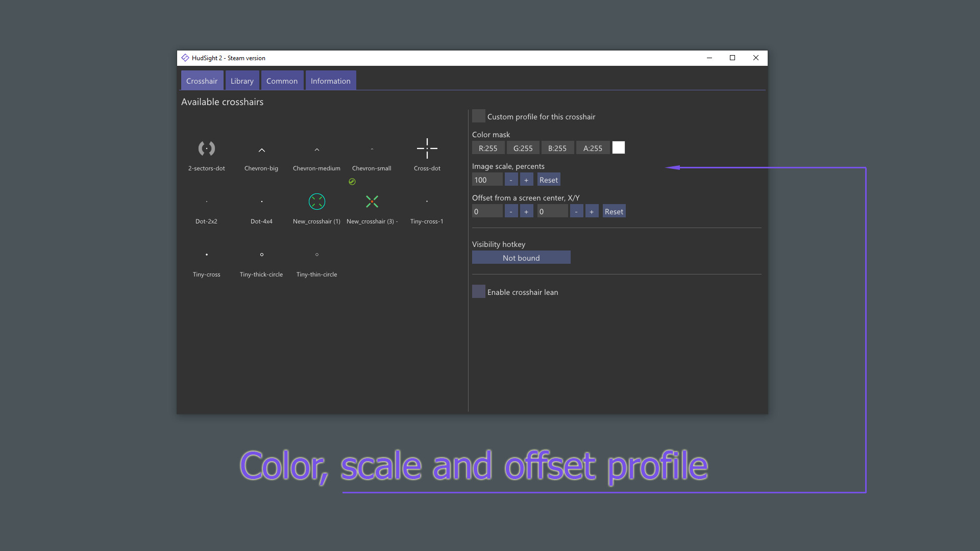
Task: Switch to the Library tab
Action: [241, 80]
